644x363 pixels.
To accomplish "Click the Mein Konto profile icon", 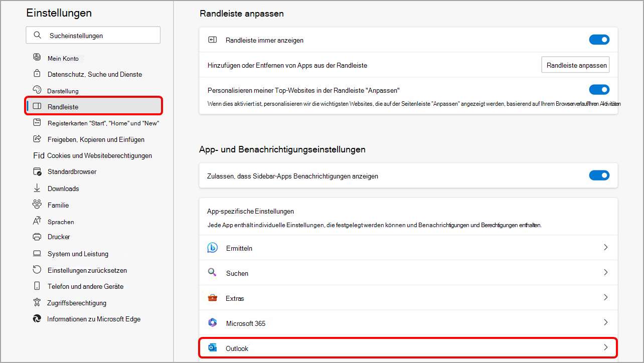I will coord(37,57).
